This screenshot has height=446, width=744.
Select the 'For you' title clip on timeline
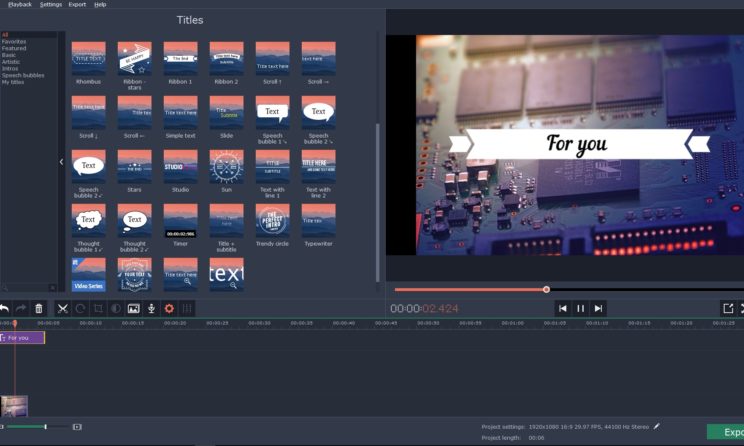pyautogui.click(x=23, y=338)
